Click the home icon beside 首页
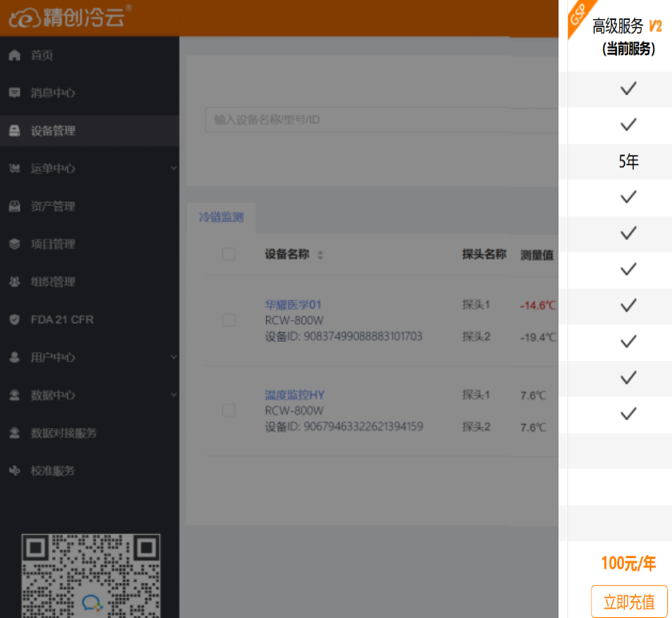 coord(14,56)
